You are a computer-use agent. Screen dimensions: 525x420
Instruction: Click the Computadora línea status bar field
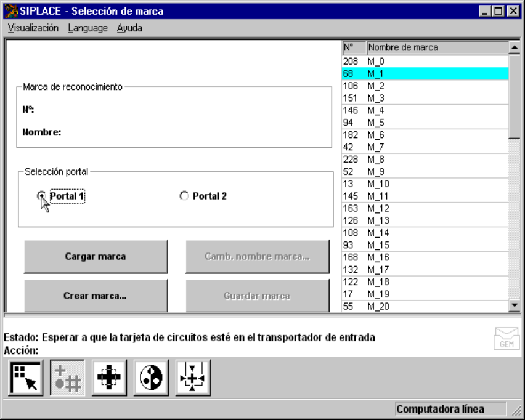point(450,409)
